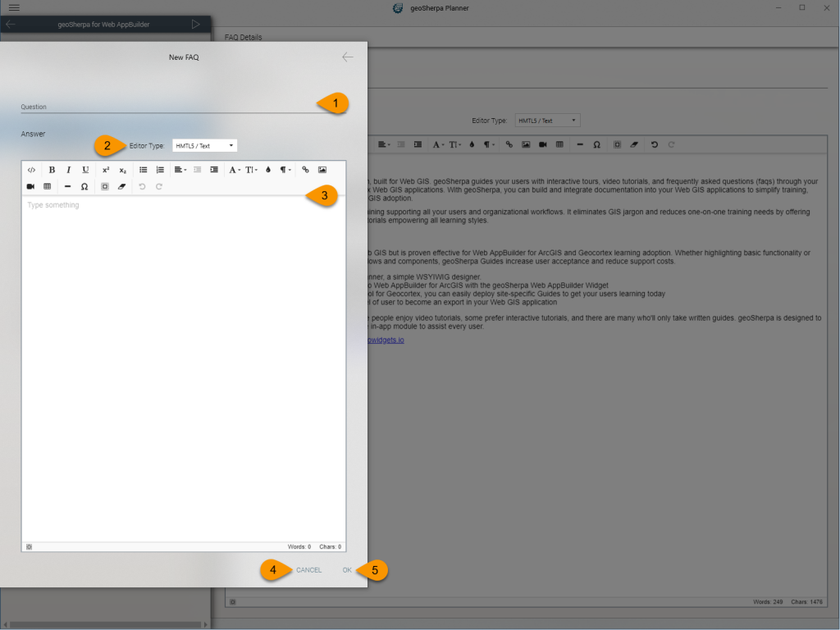Click the FAQ Details heading tab
Viewport: 840px width, 630px height.
(243, 37)
